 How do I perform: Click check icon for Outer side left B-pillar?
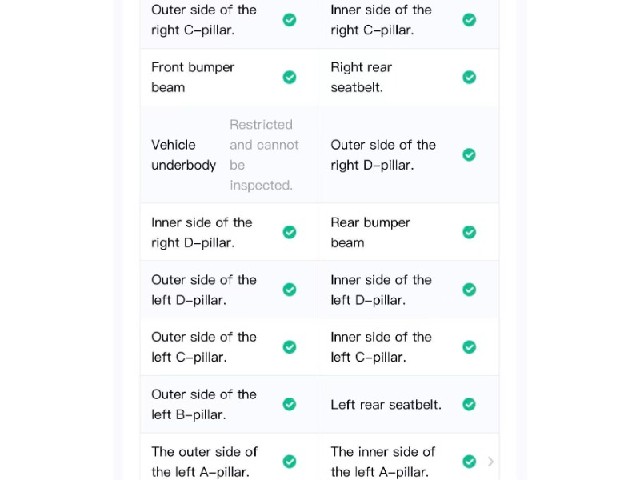tap(289, 404)
